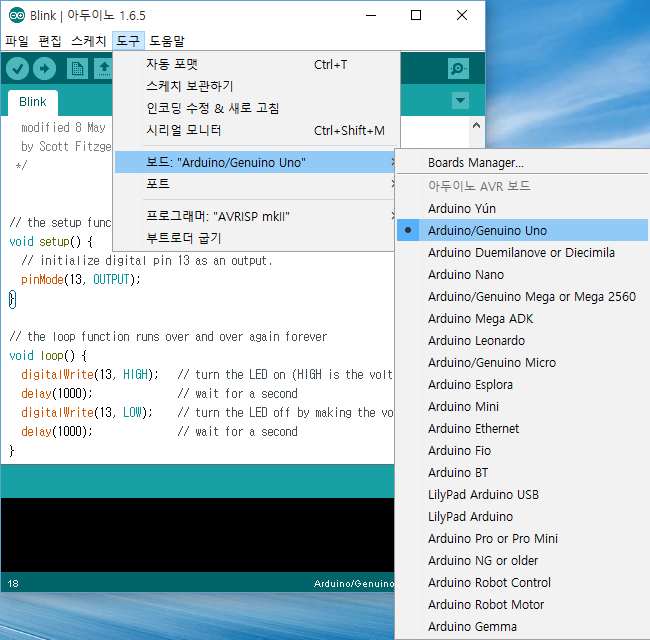Maximize the Arduino window
The image size is (650, 640).
(x=416, y=16)
